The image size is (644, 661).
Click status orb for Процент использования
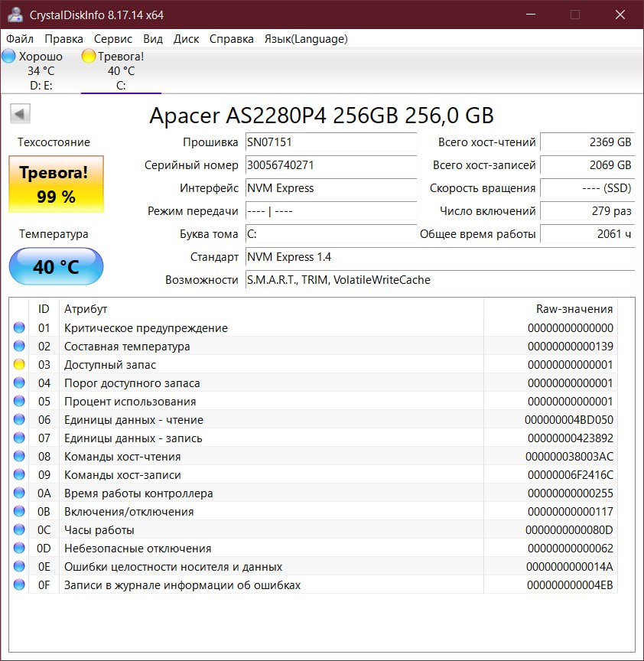19,401
